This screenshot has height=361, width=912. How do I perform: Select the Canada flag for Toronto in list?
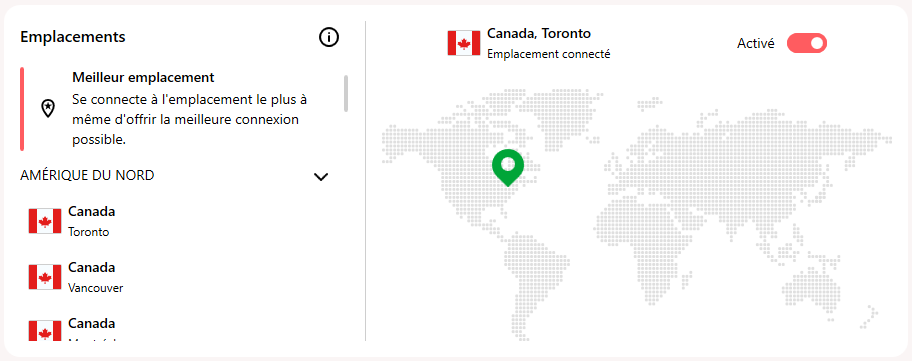tap(45, 221)
